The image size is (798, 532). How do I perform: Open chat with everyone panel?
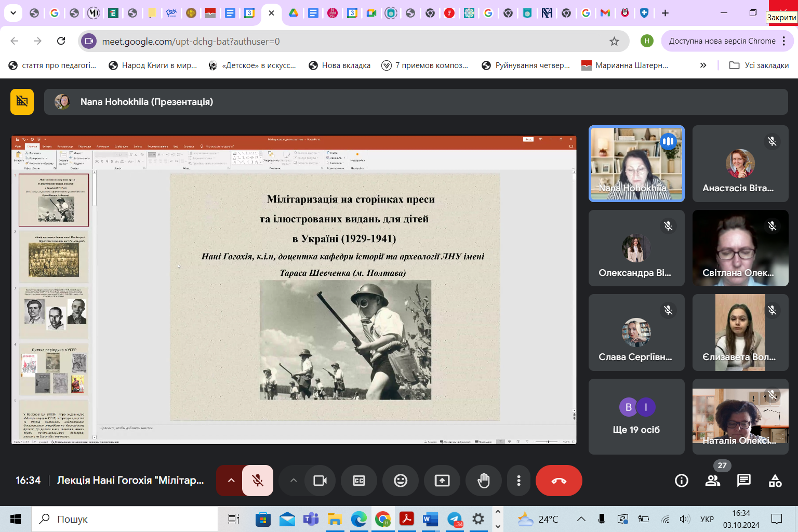click(743, 481)
